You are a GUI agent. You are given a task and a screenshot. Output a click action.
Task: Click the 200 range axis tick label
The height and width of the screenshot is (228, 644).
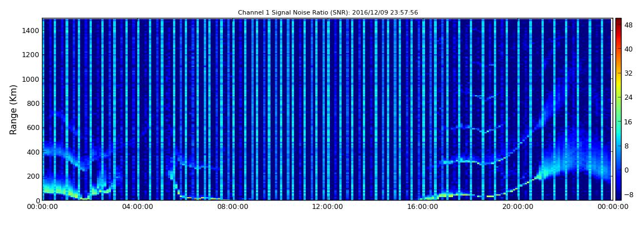pyautogui.click(x=33, y=176)
